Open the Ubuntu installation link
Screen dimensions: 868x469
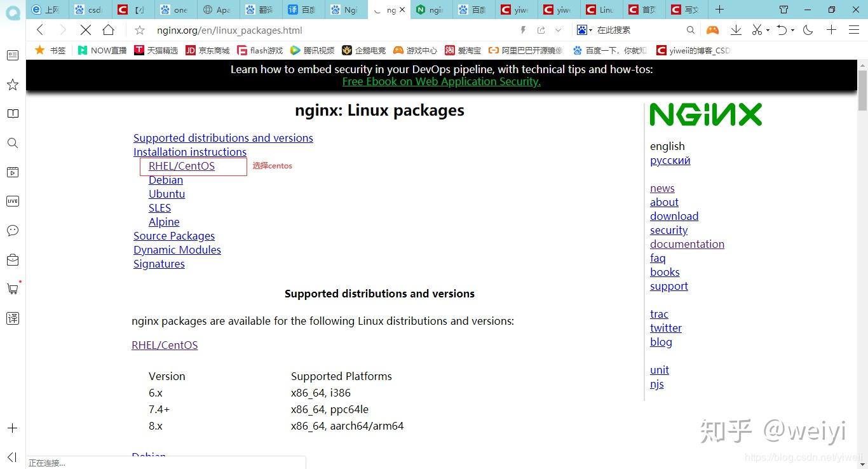click(167, 194)
